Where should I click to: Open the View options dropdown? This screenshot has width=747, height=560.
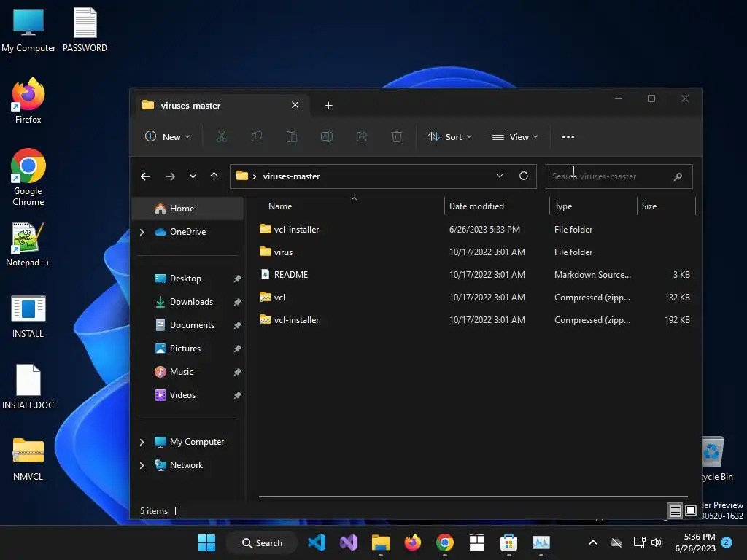(x=515, y=136)
